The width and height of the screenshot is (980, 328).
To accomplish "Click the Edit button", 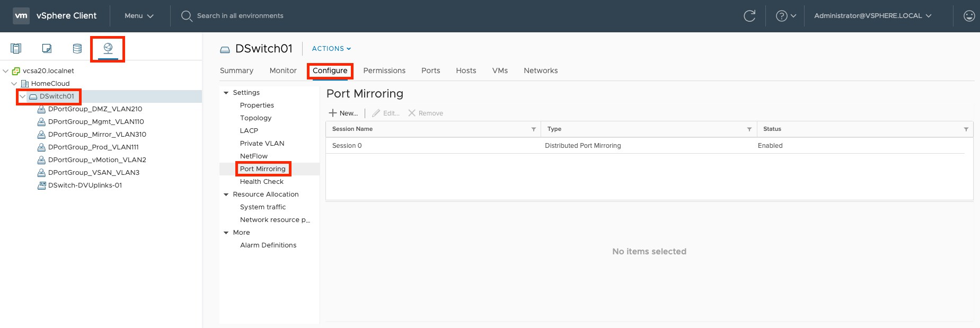I will pos(386,113).
